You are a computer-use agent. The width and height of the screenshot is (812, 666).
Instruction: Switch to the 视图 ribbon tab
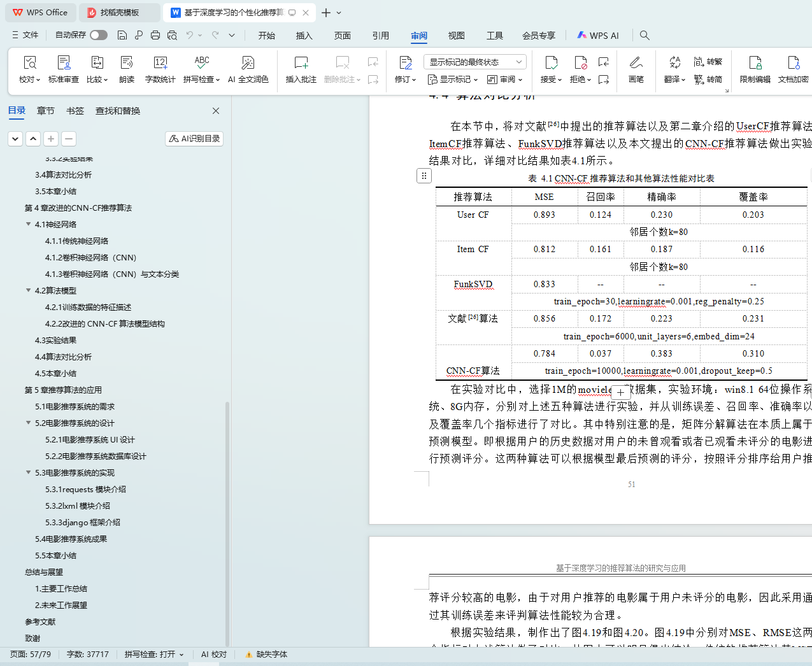(457, 36)
